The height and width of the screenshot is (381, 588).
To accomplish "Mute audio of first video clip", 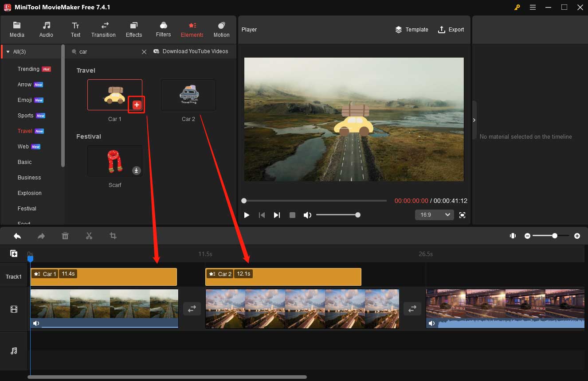I will click(x=36, y=323).
